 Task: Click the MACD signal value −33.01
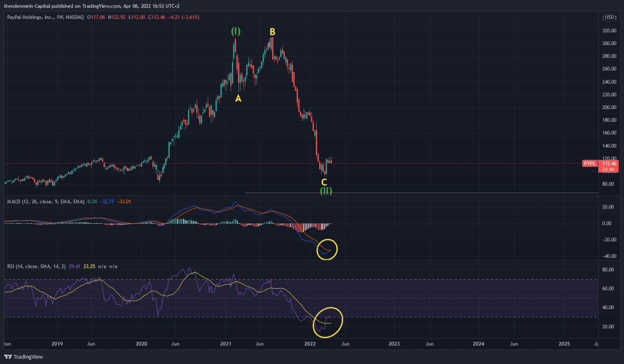(x=124, y=201)
